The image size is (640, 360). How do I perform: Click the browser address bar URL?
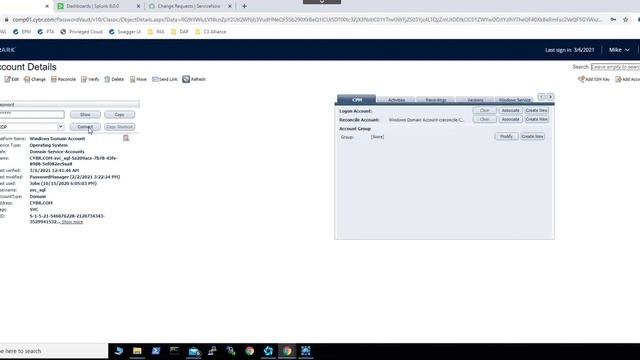(307, 20)
